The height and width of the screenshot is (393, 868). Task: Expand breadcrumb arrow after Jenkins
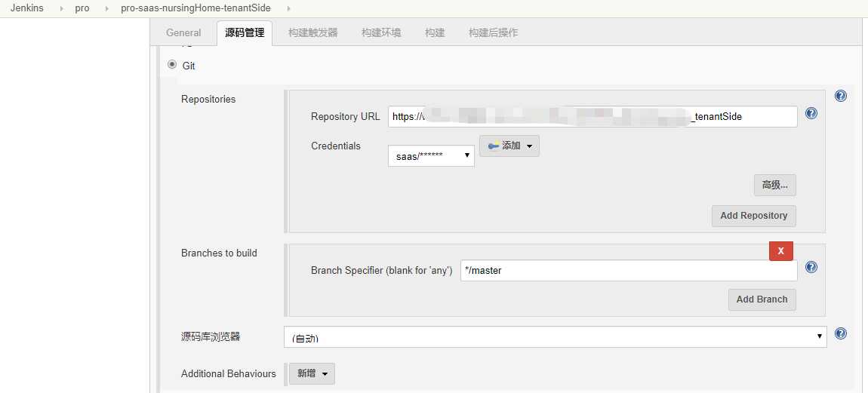pos(60,8)
